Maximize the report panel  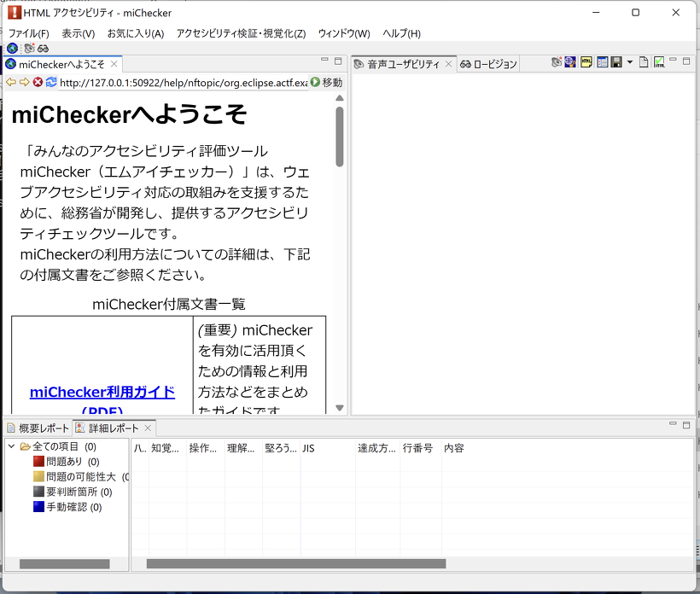click(686, 425)
